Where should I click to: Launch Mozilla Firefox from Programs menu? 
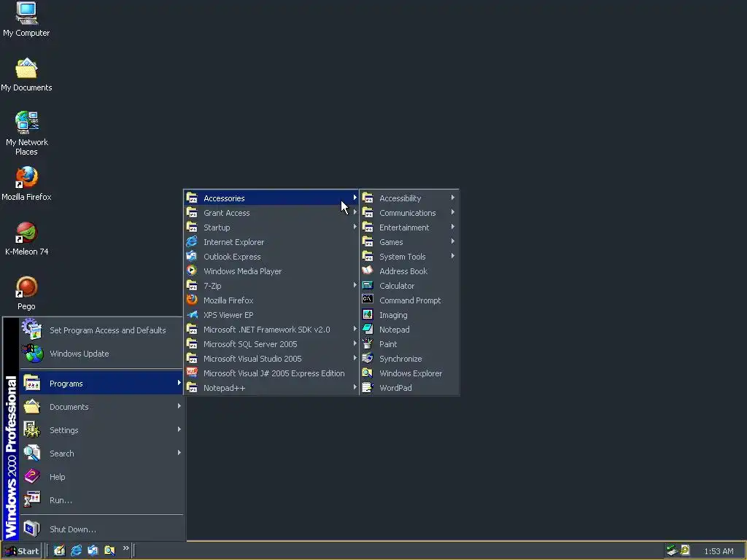[x=271, y=300]
